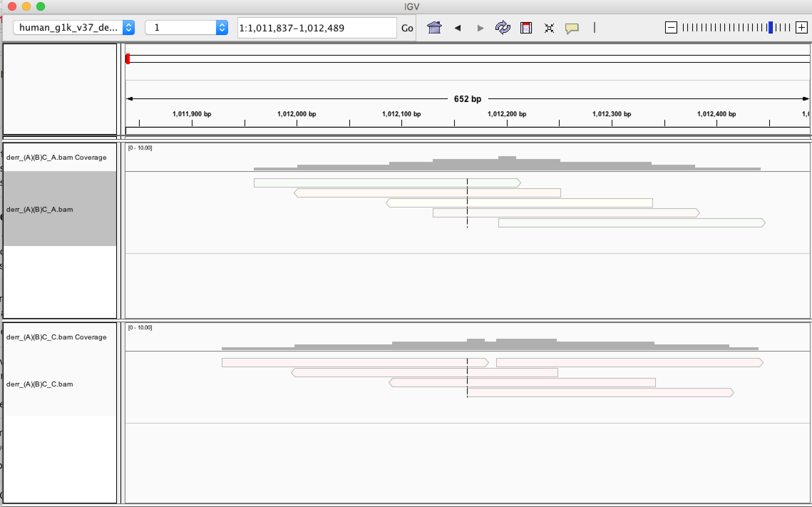Select the derr_(A)(B)C_A.bam track name

click(x=40, y=209)
